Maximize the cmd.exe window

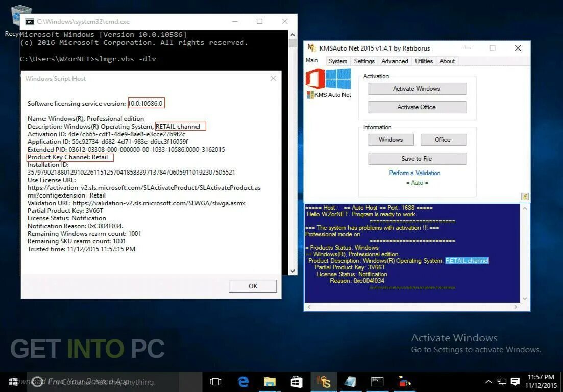click(x=260, y=21)
